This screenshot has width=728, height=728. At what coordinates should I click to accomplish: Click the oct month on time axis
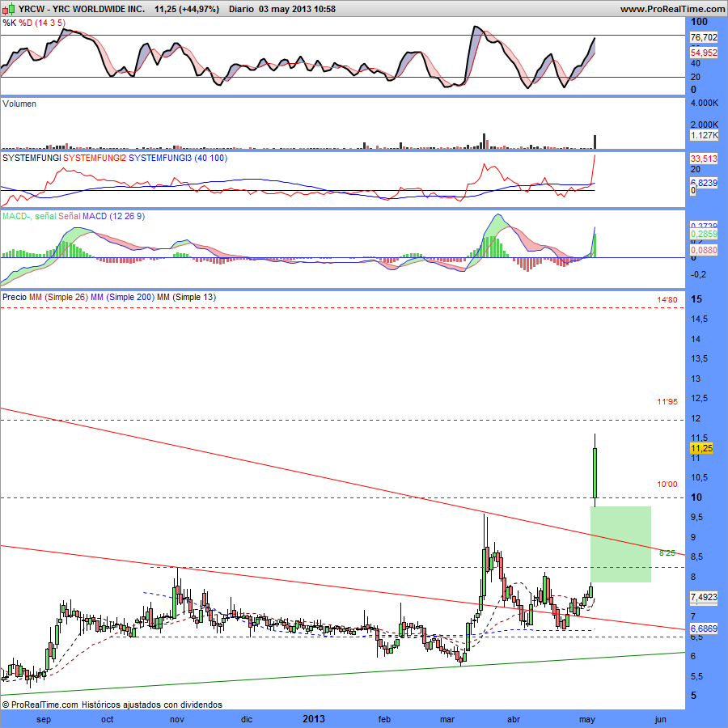click(108, 720)
